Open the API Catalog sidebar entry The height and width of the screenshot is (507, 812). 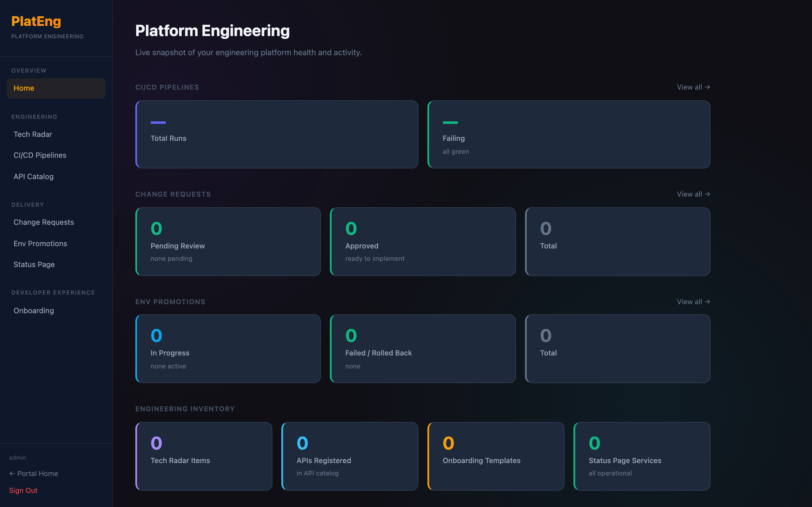pyautogui.click(x=33, y=176)
